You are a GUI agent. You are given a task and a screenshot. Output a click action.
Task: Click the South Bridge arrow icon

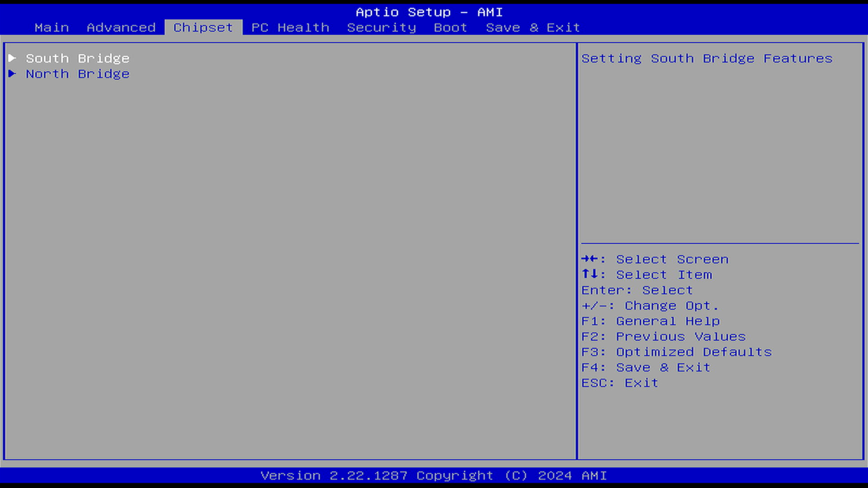[12, 58]
